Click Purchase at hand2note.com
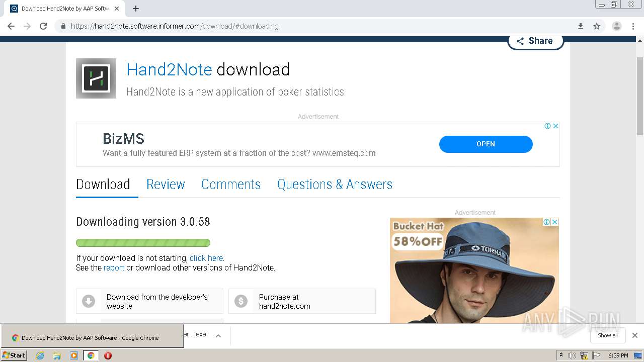The height and width of the screenshot is (362, 644). point(302,301)
